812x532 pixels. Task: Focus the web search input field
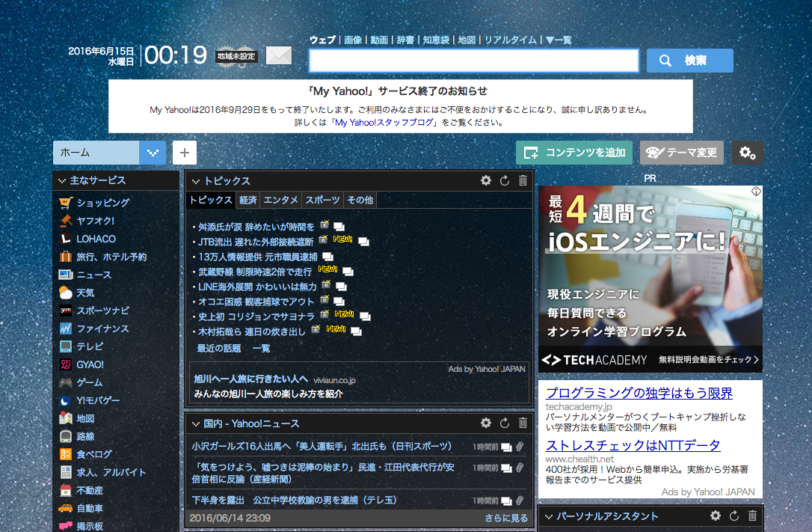[x=474, y=61]
